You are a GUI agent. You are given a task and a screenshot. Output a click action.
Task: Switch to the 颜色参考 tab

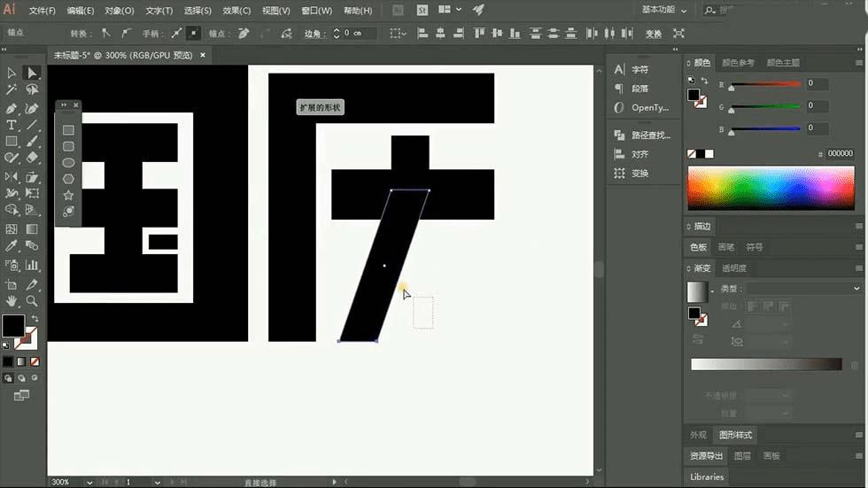[x=738, y=63]
